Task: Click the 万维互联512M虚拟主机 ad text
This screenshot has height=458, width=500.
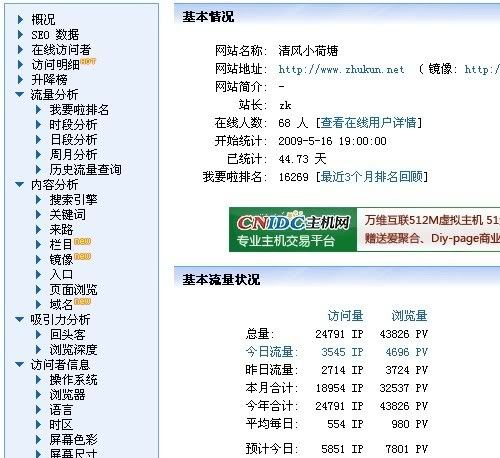Action: click(x=432, y=220)
